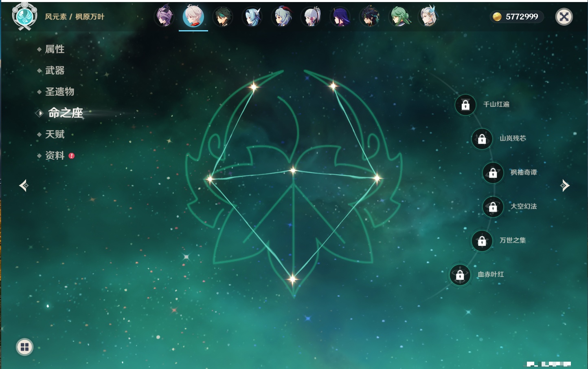
Task: Click the 山岚残芯 label text
Action: pyautogui.click(x=513, y=138)
